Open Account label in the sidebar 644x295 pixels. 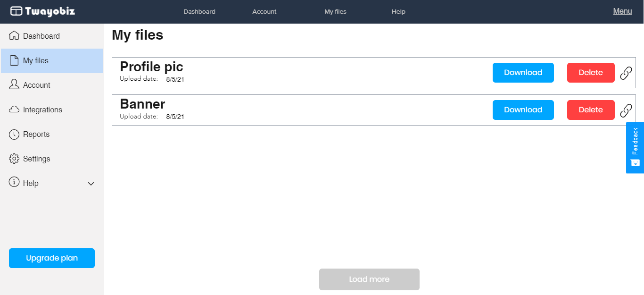click(x=37, y=85)
